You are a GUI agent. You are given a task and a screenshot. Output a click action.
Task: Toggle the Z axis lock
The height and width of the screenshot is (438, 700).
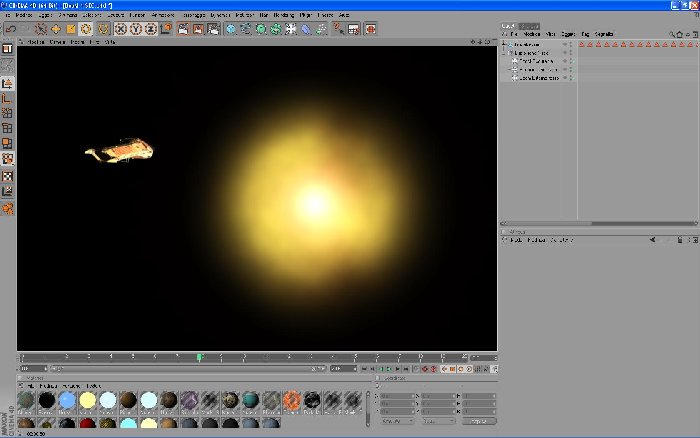(151, 29)
